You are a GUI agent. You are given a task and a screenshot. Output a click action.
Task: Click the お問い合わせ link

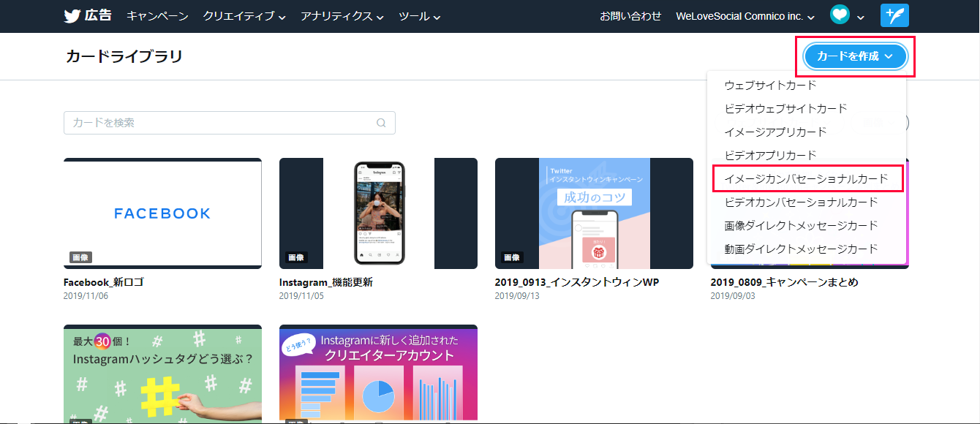(630, 16)
